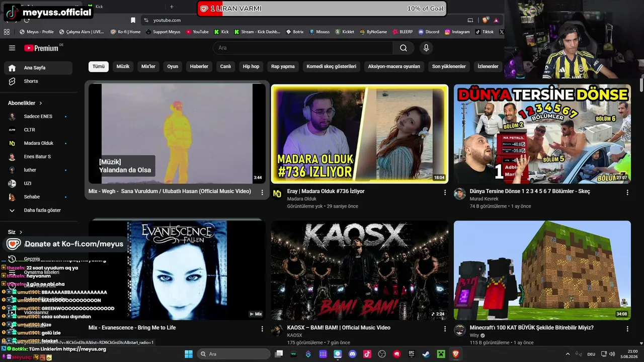Select the Rap yapma filter chip
Viewport: 644px width, 362px height.
click(283, 66)
